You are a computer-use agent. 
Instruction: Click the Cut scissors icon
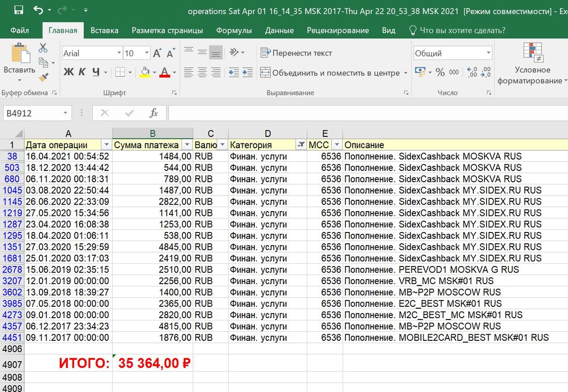43,47
